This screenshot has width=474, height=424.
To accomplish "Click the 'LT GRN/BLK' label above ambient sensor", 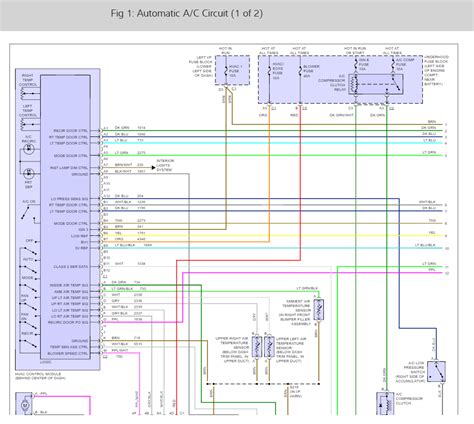I will (307, 288).
